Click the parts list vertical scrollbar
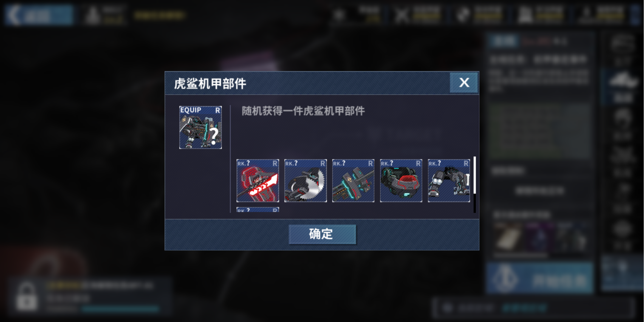This screenshot has width=644, height=322. (475, 185)
